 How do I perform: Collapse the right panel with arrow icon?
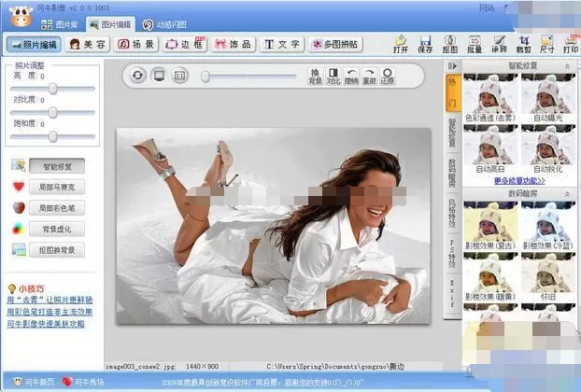pyautogui.click(x=452, y=66)
